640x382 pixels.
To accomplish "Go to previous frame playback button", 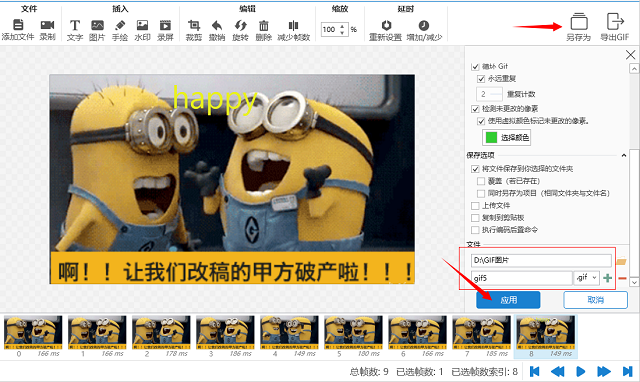I will click(x=557, y=371).
